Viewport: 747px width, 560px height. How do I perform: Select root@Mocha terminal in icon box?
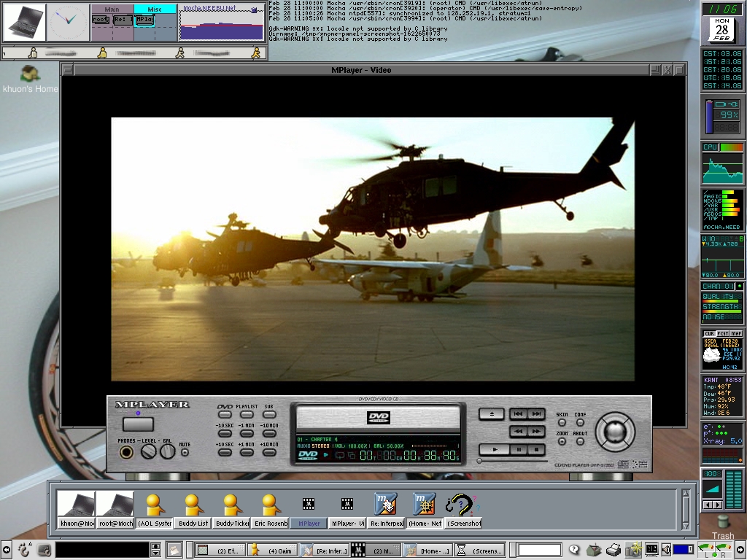pyautogui.click(x=115, y=509)
